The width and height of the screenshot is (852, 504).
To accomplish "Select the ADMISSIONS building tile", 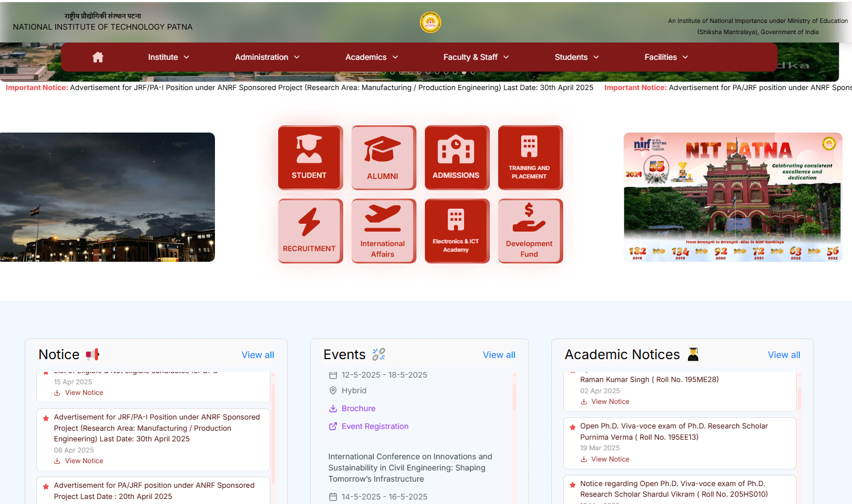I will [456, 157].
